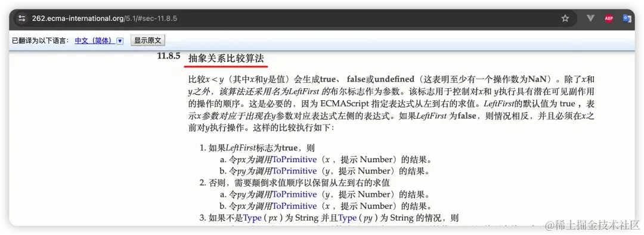Follow the Type link before ( px )

252,218
